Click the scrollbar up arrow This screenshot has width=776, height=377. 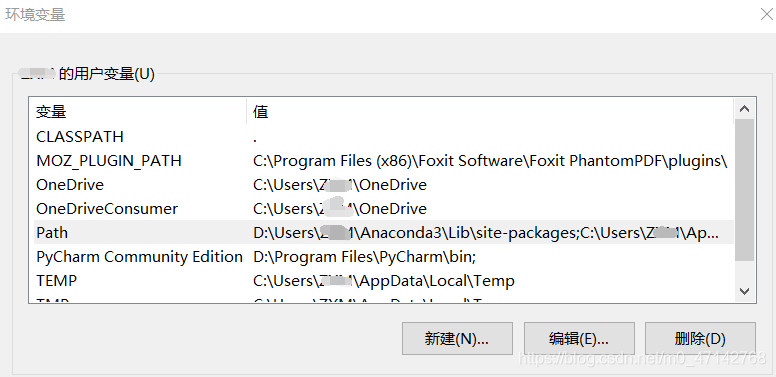pyautogui.click(x=744, y=109)
